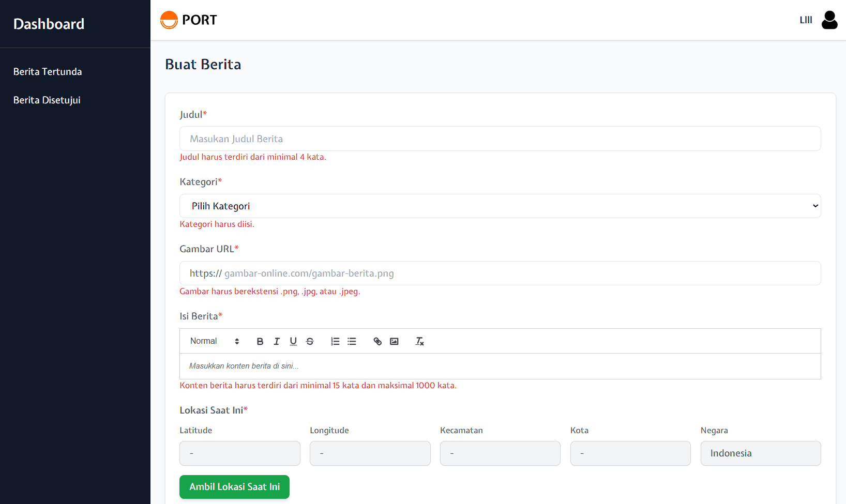Focus the Judul news title field
The image size is (846, 504).
click(x=500, y=139)
